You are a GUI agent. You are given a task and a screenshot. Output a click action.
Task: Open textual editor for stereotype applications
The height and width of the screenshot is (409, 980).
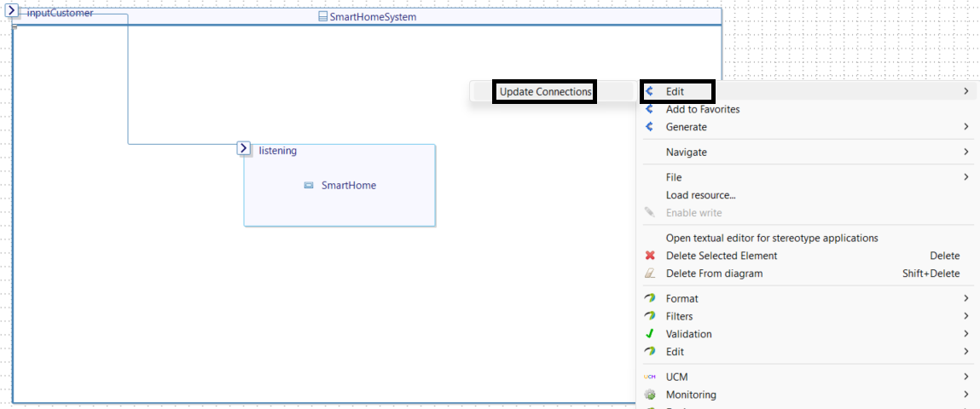(808, 238)
